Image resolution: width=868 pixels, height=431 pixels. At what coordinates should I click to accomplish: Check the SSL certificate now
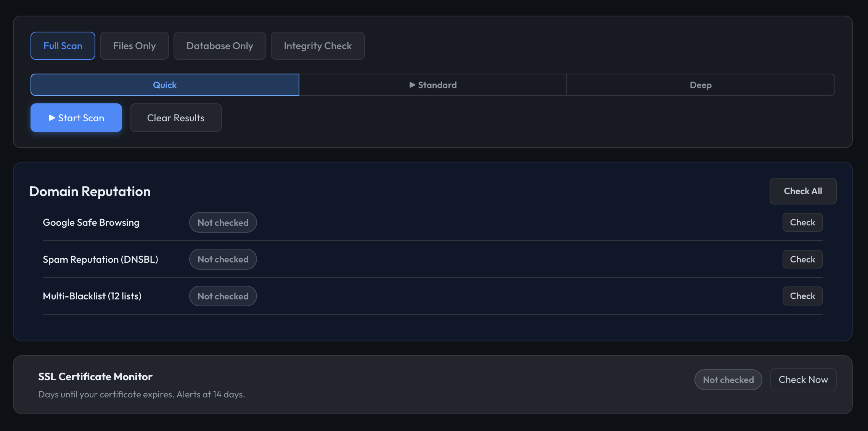coord(803,380)
